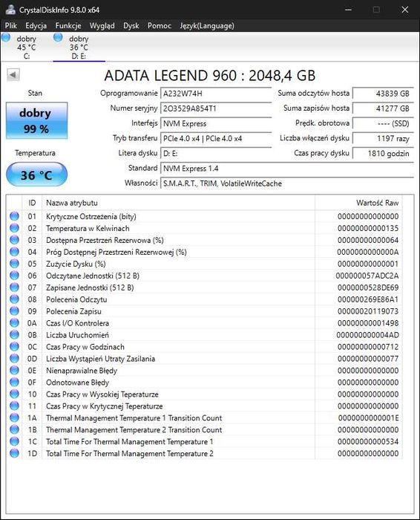The image size is (420, 520).
Task: Click the Własności field with S.M.A.R.T., TRIM
Action: 287,183
